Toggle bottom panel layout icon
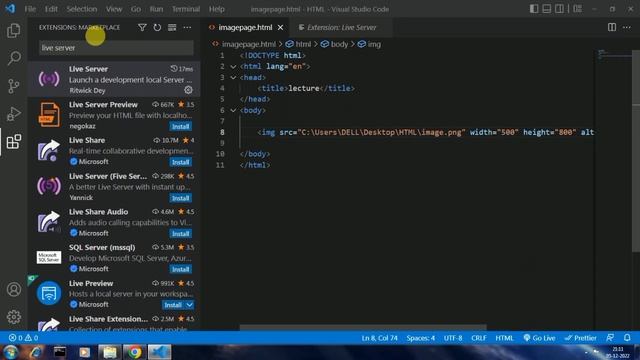 point(547,9)
